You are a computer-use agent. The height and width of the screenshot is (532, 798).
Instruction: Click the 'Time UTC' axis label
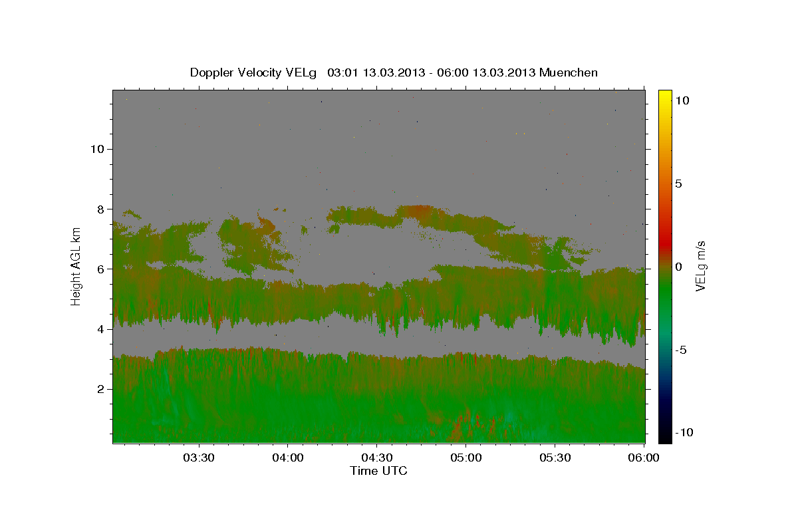378,471
